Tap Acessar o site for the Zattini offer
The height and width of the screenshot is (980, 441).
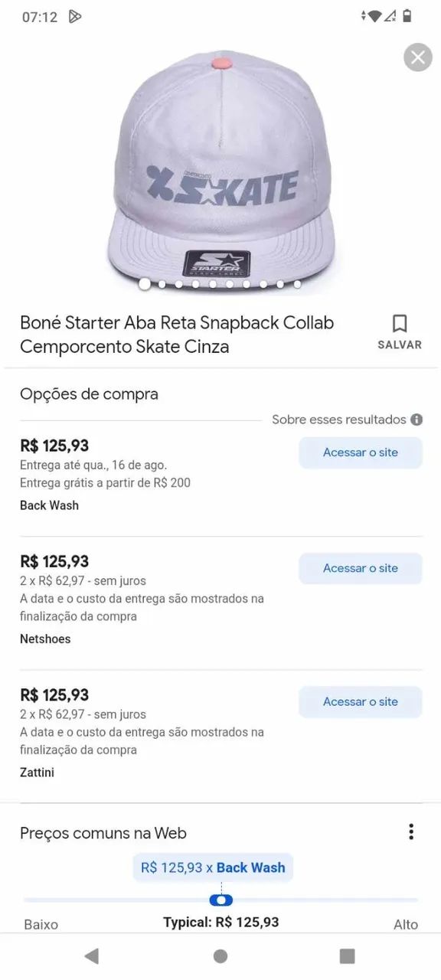pyautogui.click(x=360, y=701)
